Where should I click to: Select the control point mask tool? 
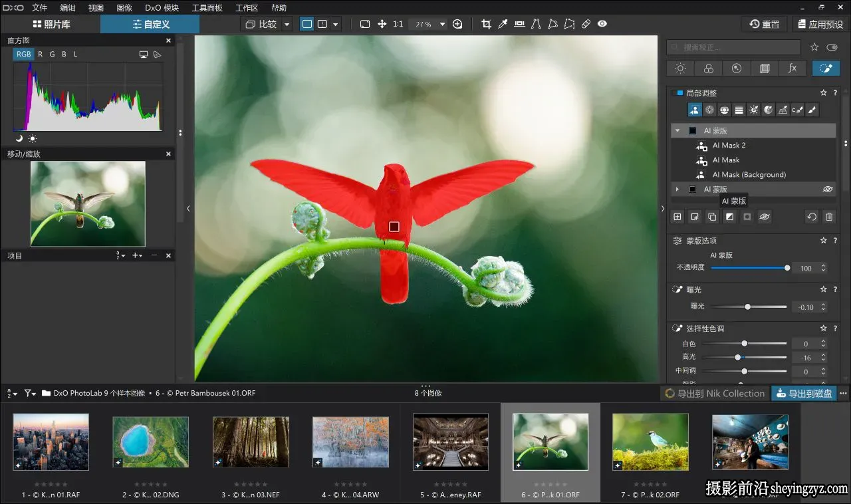(709, 110)
